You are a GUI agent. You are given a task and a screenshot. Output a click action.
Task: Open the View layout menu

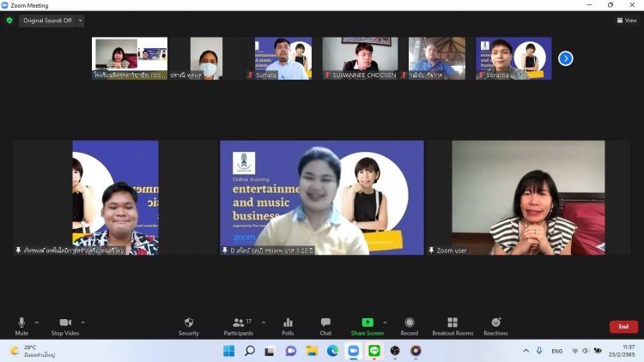[627, 20]
